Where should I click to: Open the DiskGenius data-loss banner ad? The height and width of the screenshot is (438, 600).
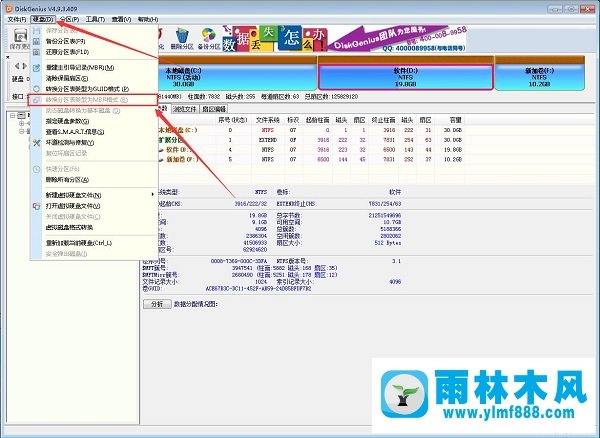click(x=344, y=39)
